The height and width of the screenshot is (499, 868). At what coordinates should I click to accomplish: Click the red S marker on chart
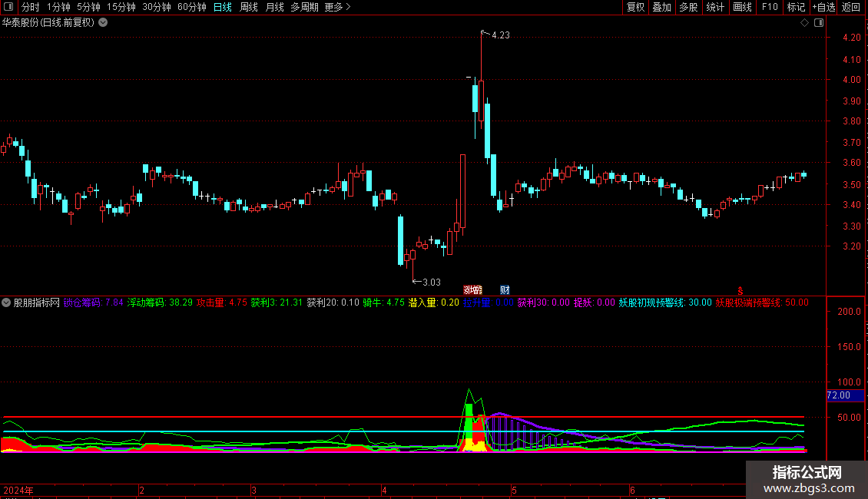740,291
